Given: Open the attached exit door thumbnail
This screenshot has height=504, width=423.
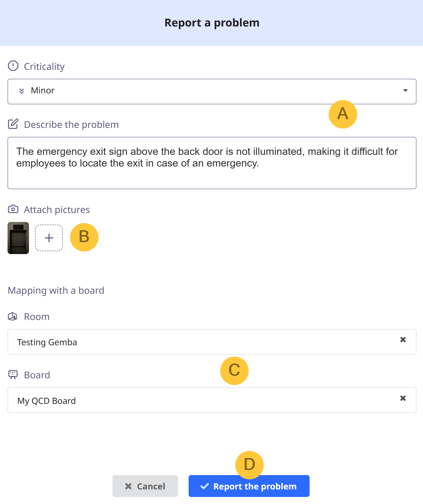Looking at the screenshot, I should [18, 238].
